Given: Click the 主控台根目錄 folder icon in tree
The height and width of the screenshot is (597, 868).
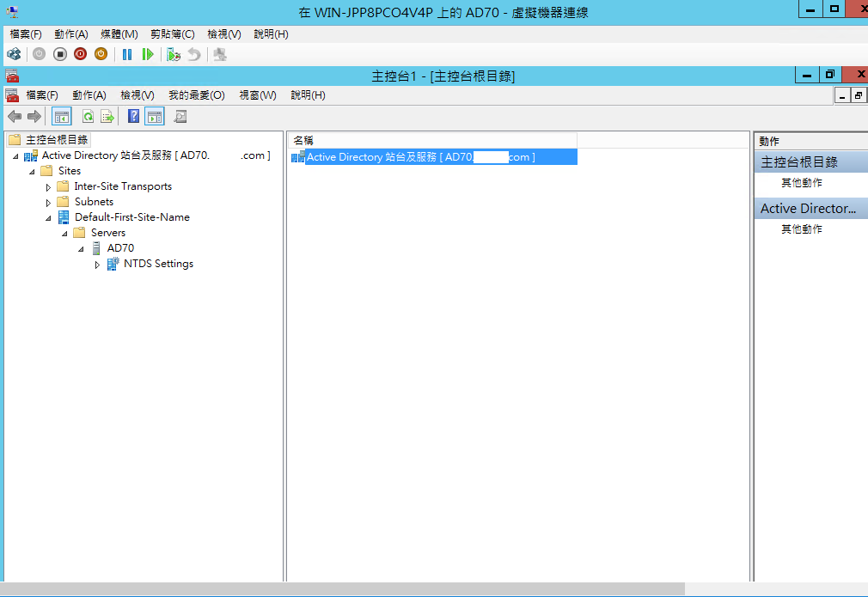Looking at the screenshot, I should 15,140.
